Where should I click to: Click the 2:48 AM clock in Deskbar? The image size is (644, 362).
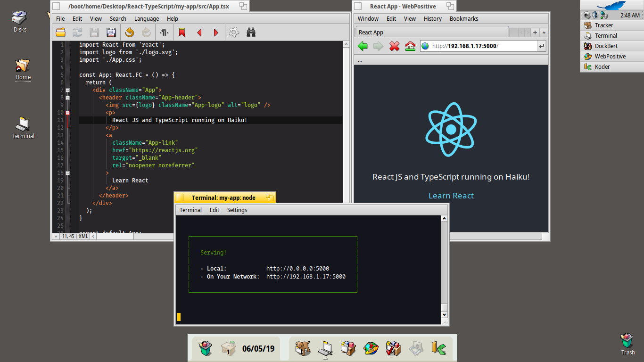[630, 16]
